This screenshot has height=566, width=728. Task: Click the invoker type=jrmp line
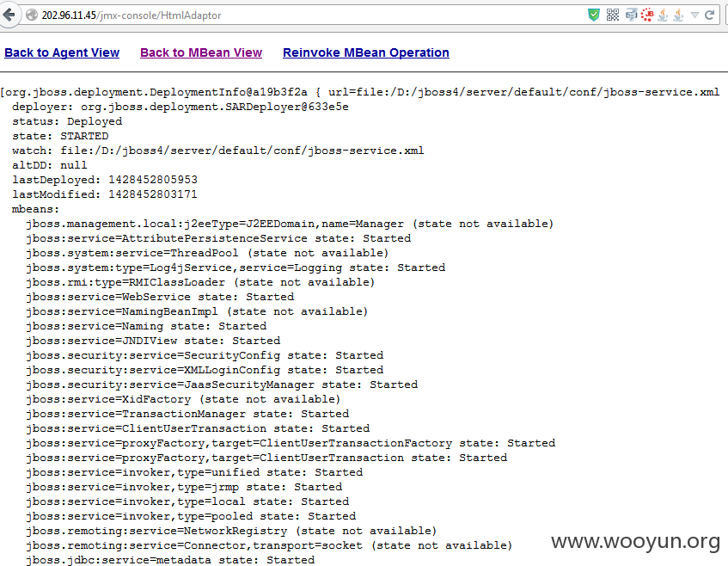point(184,487)
